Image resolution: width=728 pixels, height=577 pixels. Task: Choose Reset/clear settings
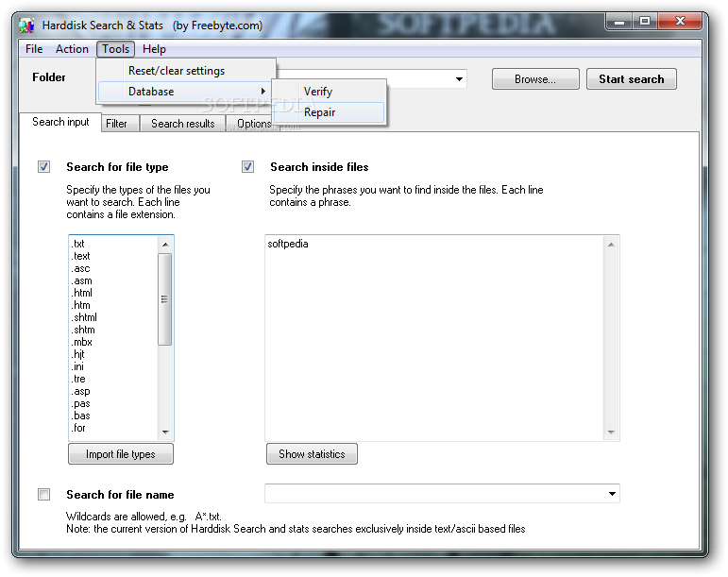click(186, 71)
